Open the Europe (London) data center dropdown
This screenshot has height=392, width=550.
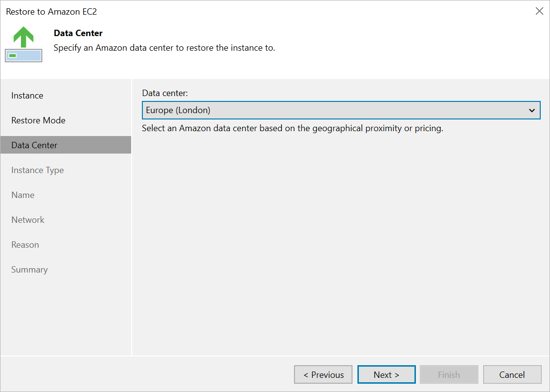tap(341, 110)
